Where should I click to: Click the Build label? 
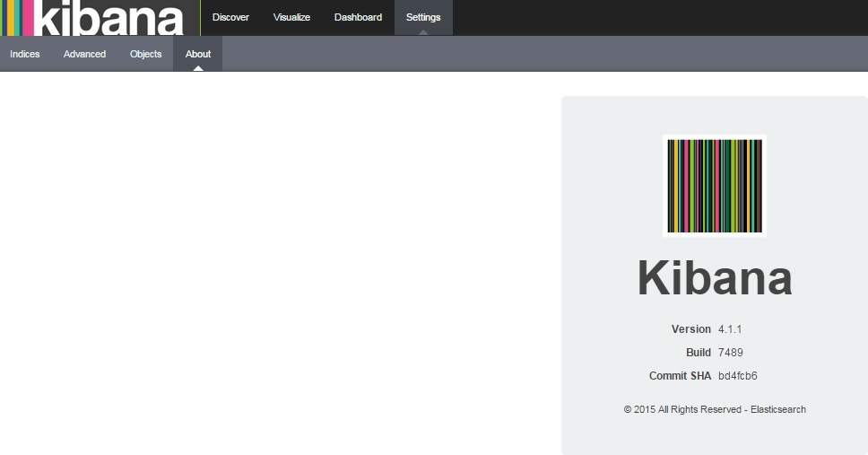698,353
